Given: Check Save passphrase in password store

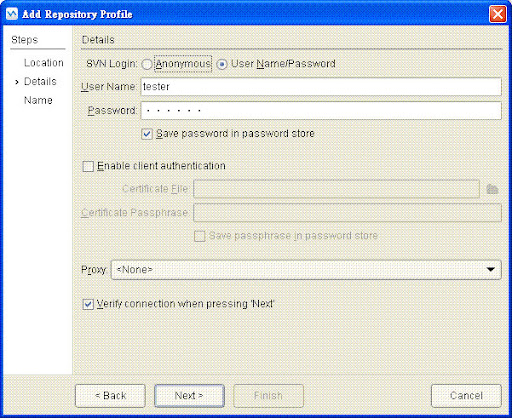Looking at the screenshot, I should tap(199, 236).
